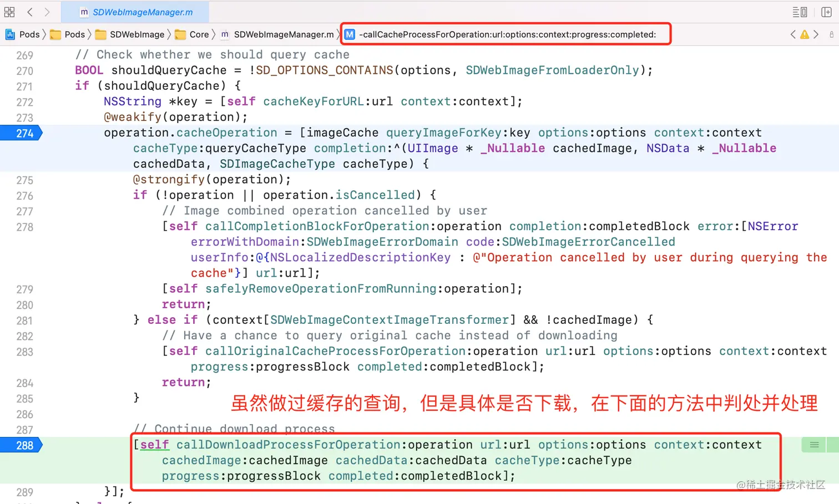Select the SDWebImageManager.m editor tab

point(135,12)
